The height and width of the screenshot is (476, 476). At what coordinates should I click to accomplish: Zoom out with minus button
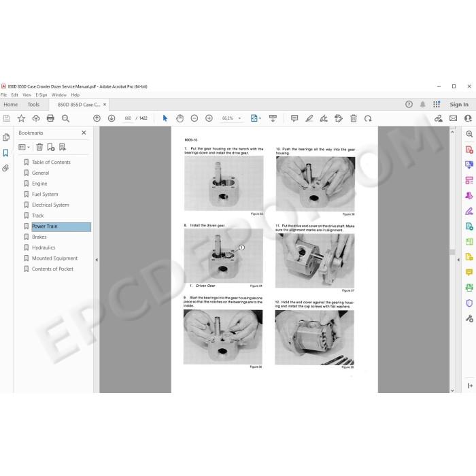tap(194, 118)
